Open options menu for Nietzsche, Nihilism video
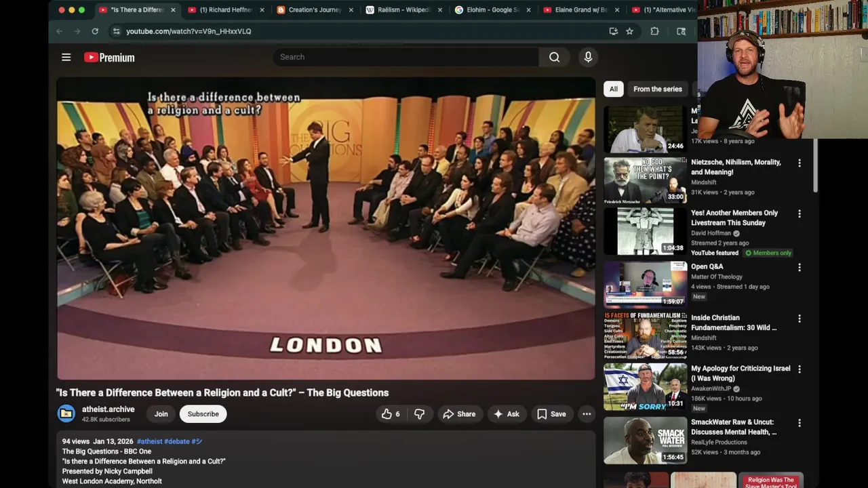This screenshot has height=488, width=868. pos(799,163)
